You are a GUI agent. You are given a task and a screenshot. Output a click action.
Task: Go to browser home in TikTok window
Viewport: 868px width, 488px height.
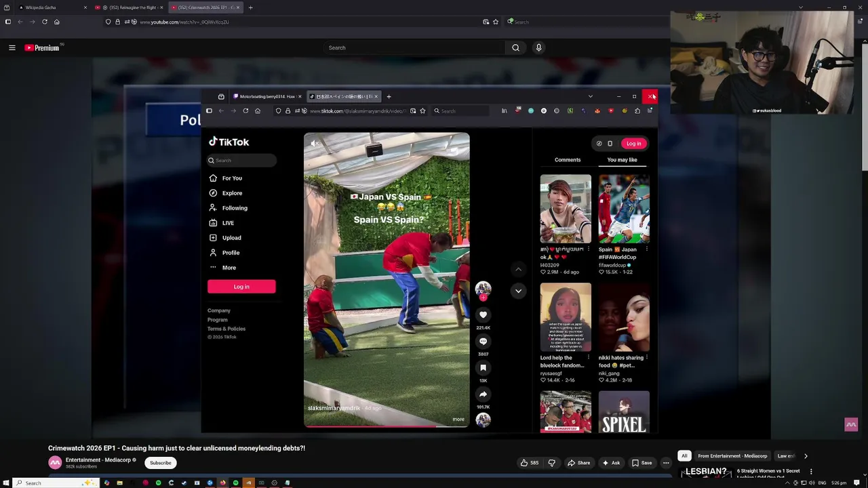[258, 111]
